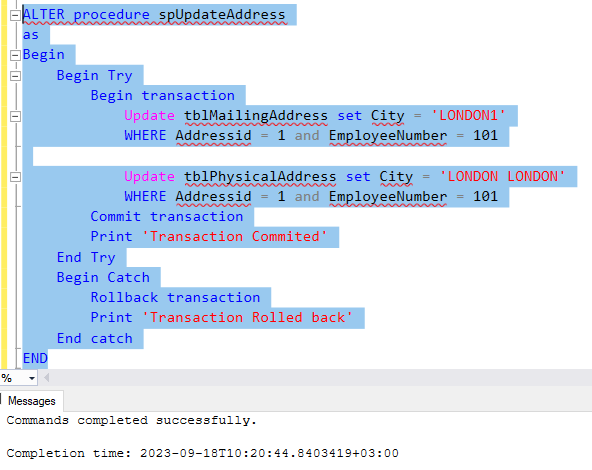Switch to the Messages tab
The image size is (592, 470).
[x=32, y=401]
